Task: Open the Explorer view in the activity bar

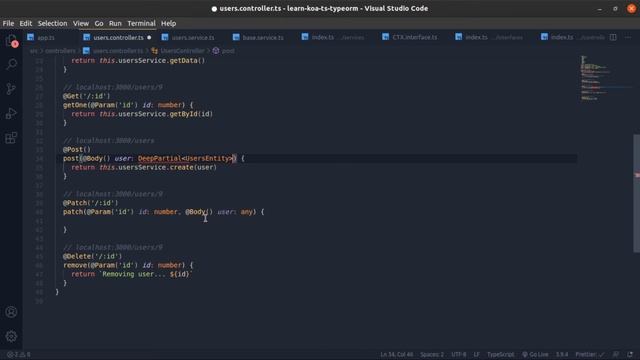Action: pos(11,40)
